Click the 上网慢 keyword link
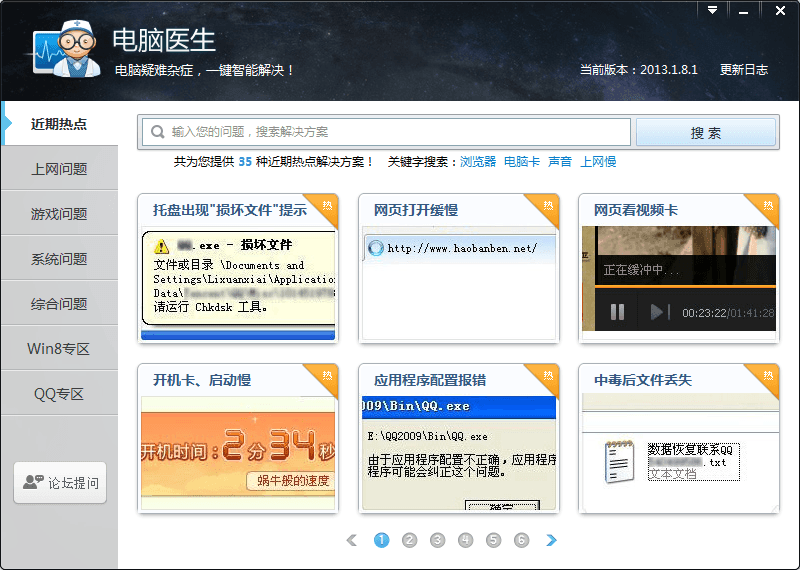The image size is (800, 570). coord(598,162)
